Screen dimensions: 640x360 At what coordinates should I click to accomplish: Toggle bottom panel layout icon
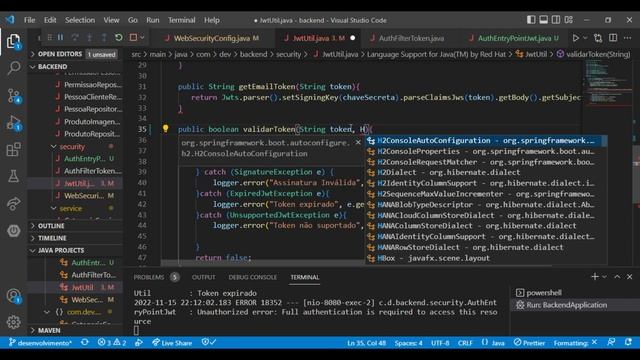(x=543, y=20)
